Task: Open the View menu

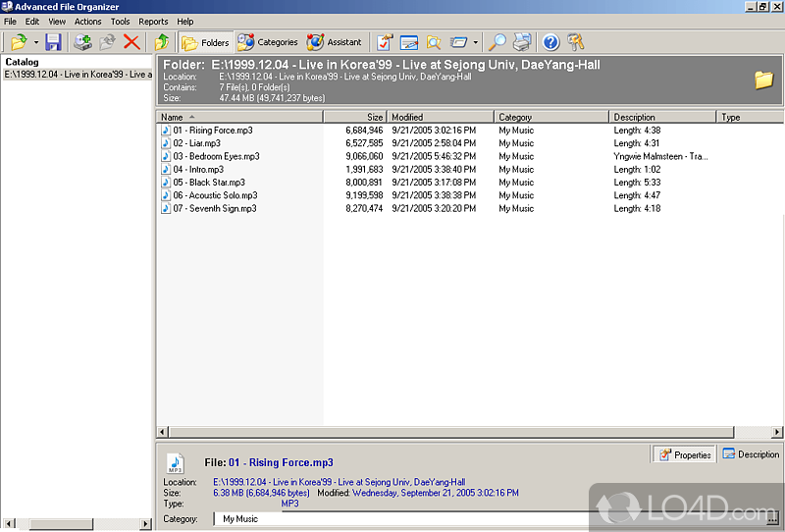Action: click(x=57, y=22)
